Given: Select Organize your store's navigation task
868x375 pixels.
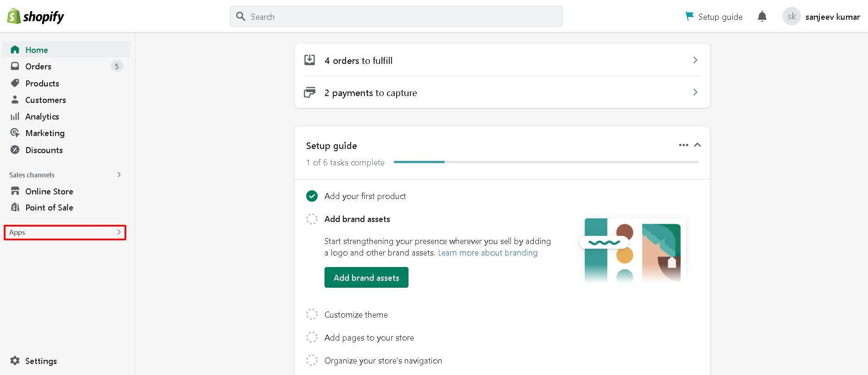Looking at the screenshot, I should (383, 361).
